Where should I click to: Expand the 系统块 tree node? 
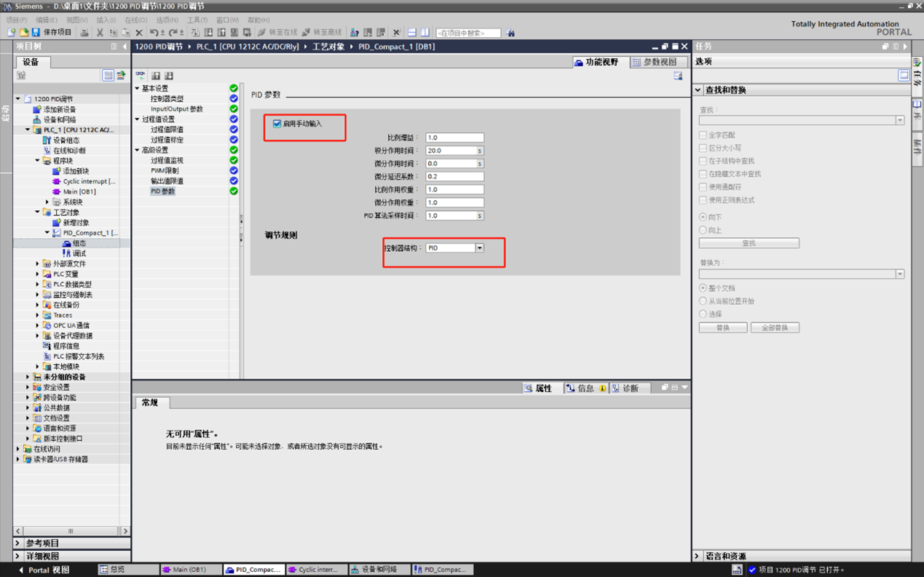47,202
